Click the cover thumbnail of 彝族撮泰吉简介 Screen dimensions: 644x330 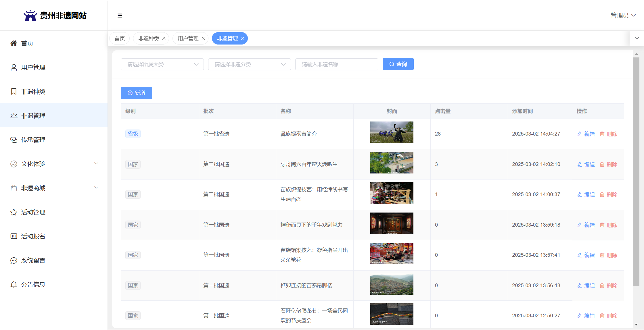[x=392, y=132]
